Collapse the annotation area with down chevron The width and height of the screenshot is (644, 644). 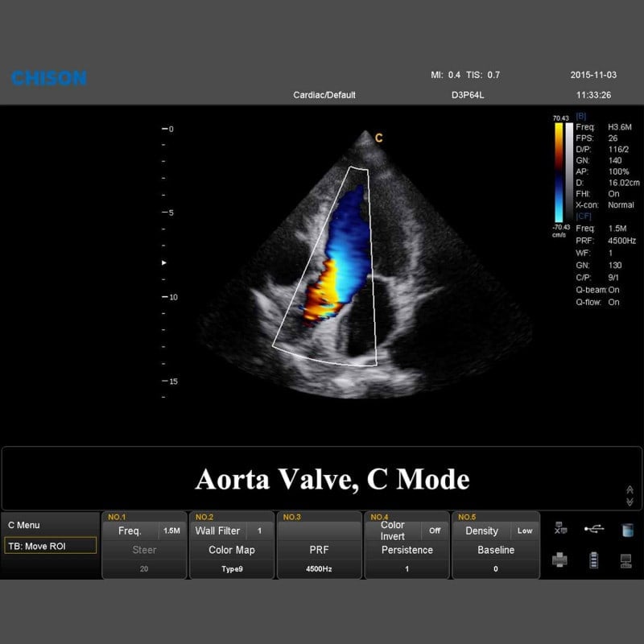tap(630, 502)
